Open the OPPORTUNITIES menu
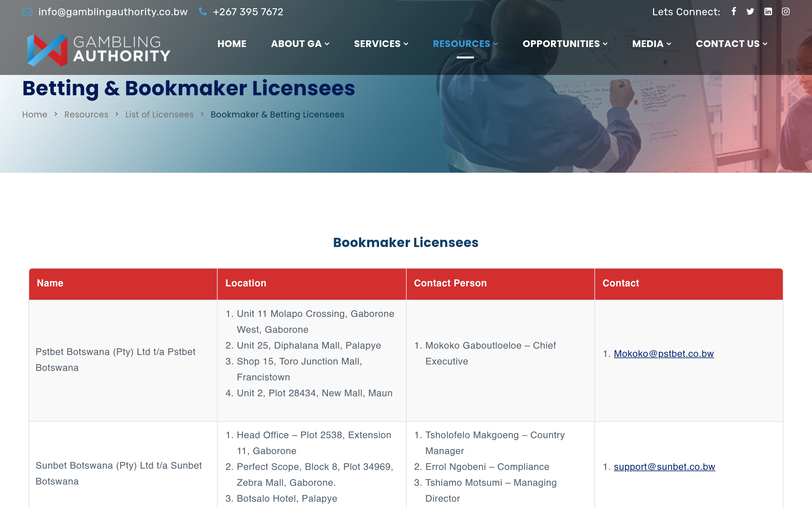Viewport: 812px width, 508px height. tap(565, 44)
